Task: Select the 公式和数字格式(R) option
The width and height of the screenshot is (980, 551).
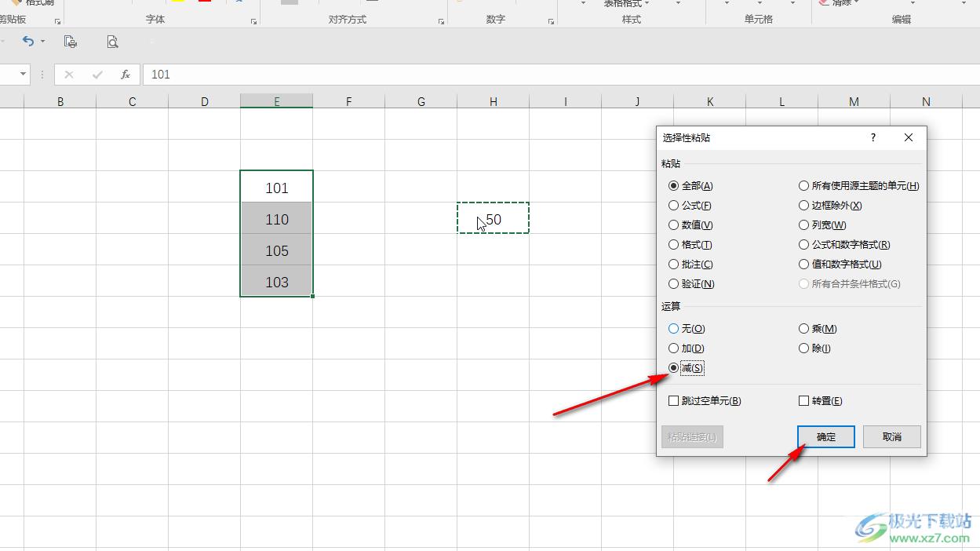Action: click(844, 245)
